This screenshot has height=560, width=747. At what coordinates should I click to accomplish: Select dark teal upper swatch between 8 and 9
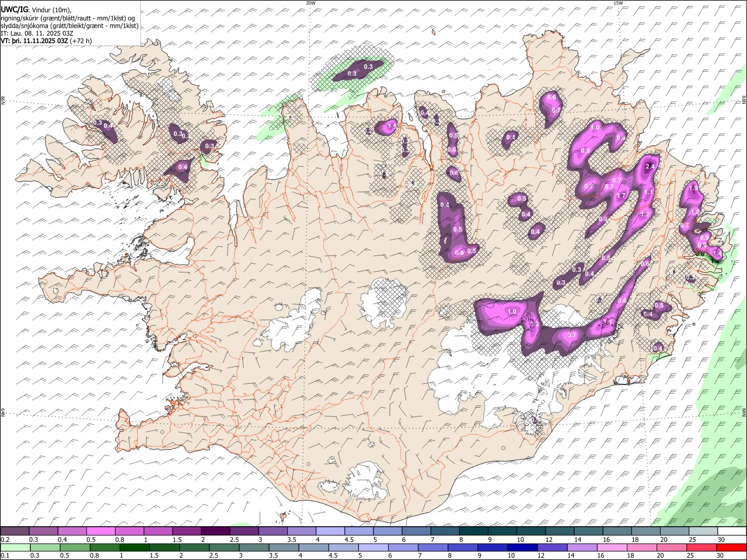click(474, 531)
